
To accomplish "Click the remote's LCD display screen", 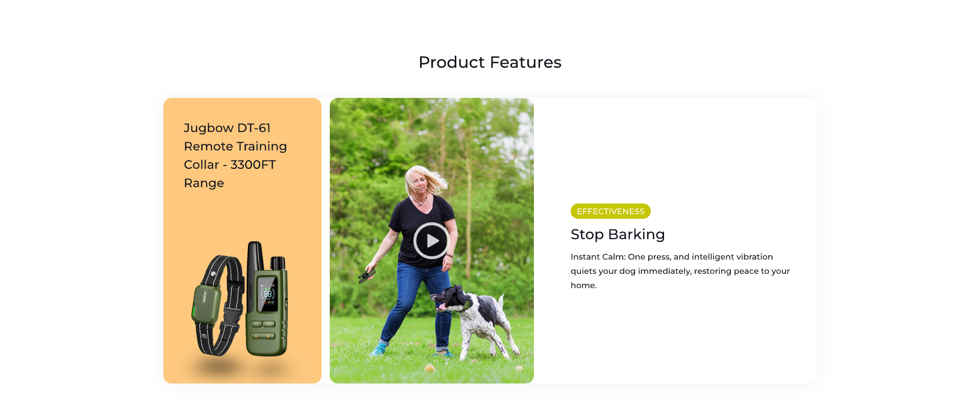I will tap(267, 294).
